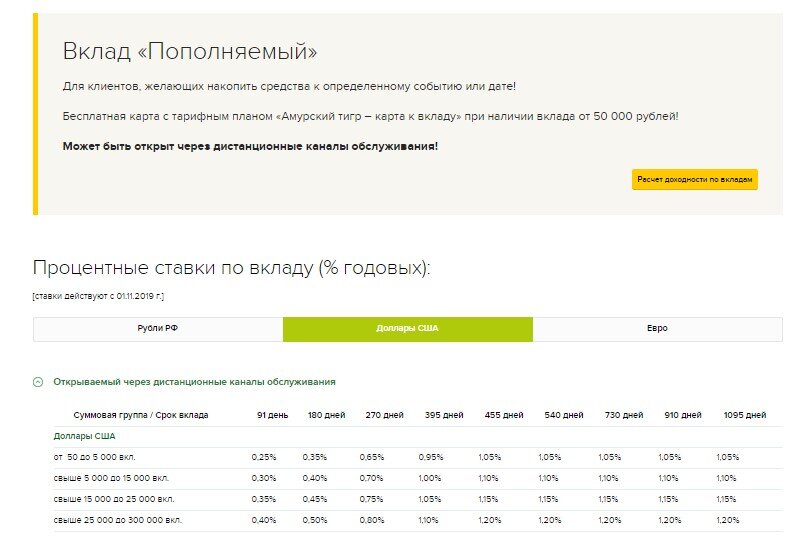This screenshot has width=804, height=554.
Task: Switch to the Рубли РФ tab
Action: point(158,329)
